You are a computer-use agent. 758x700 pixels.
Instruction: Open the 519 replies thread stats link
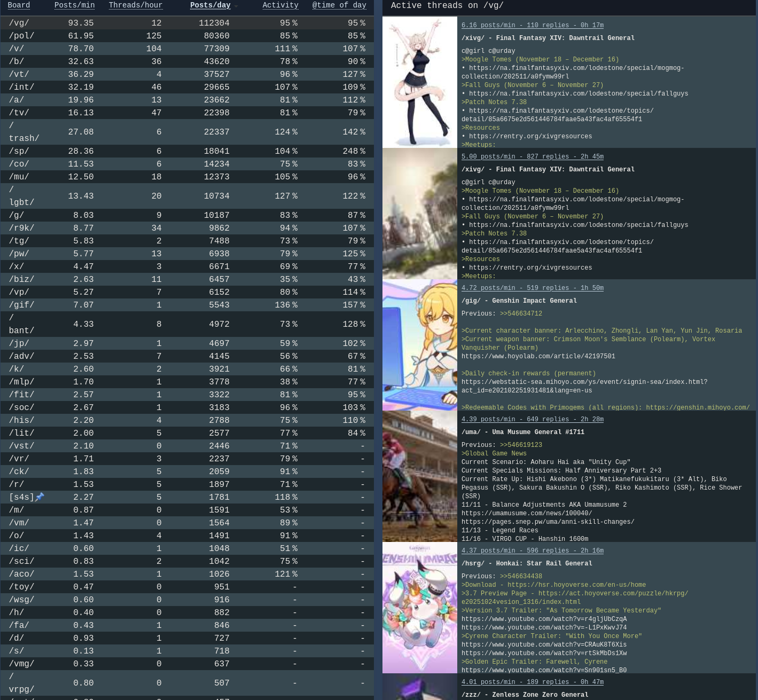(x=533, y=288)
